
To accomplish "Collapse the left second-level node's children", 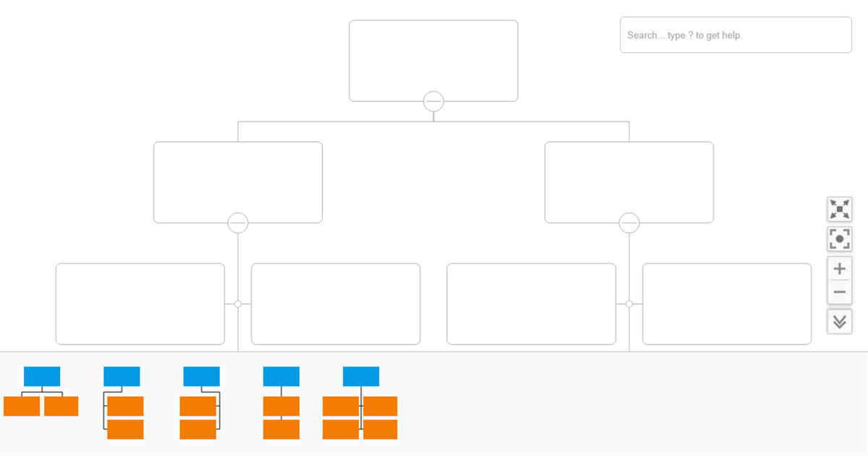I will coord(238,223).
